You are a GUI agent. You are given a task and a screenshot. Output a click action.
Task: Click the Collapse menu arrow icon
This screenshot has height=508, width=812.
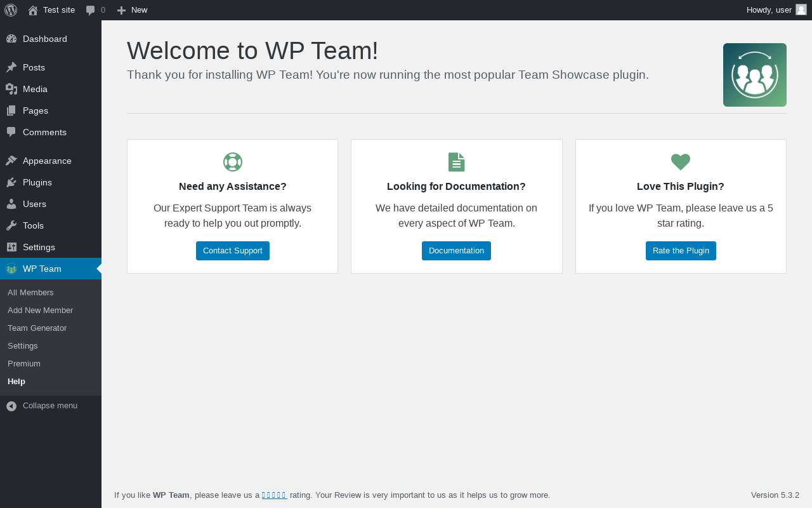pos(11,406)
